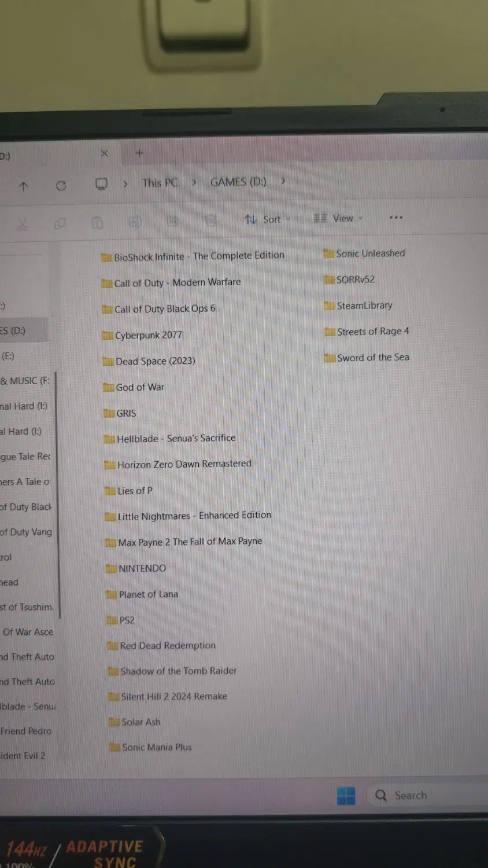This screenshot has width=488, height=868.
Task: Select the & MUSIC (F:) drive in sidebar
Action: [x=25, y=381]
